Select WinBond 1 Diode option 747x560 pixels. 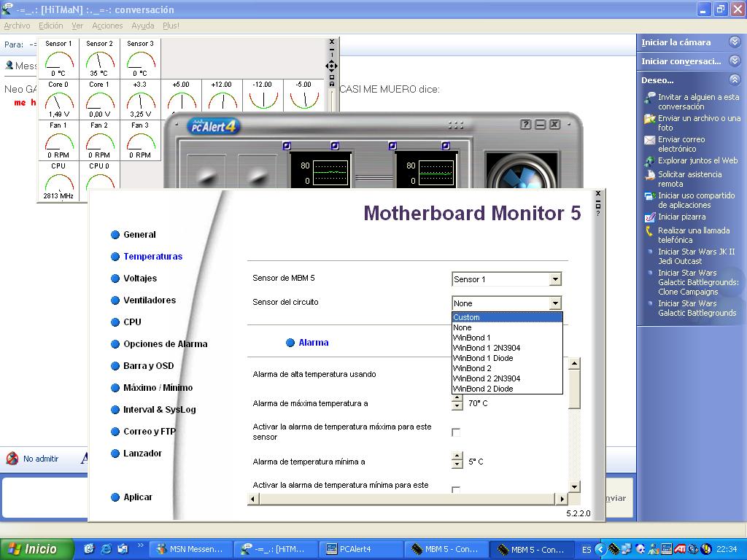[507, 358]
